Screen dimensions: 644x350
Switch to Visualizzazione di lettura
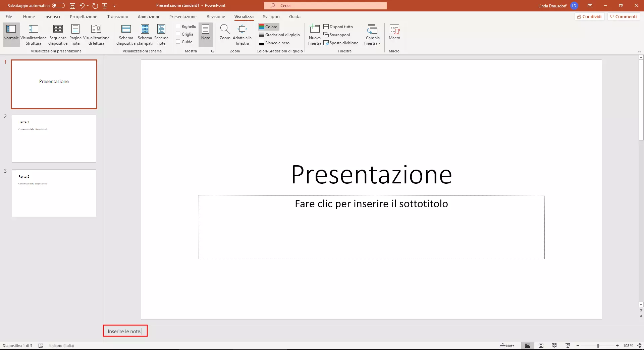click(96, 34)
